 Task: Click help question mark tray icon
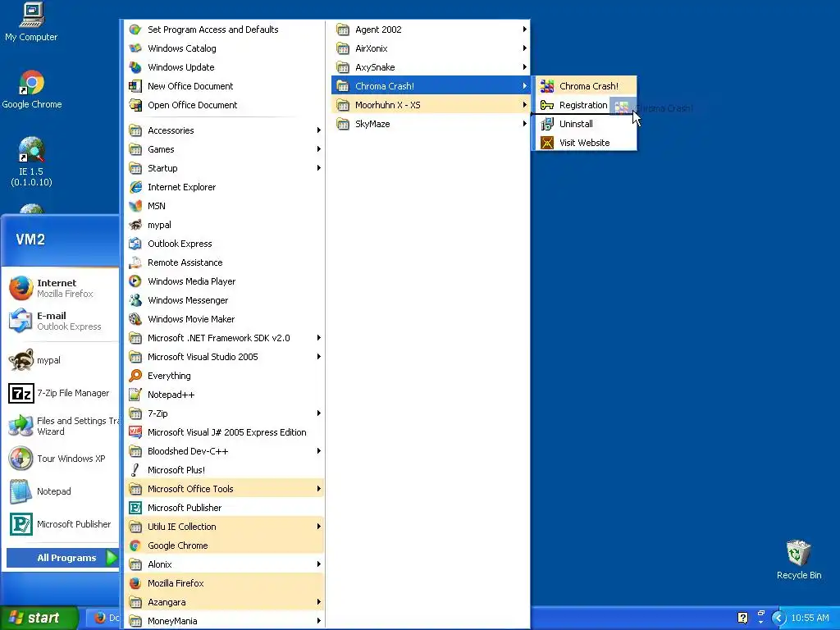click(x=742, y=618)
